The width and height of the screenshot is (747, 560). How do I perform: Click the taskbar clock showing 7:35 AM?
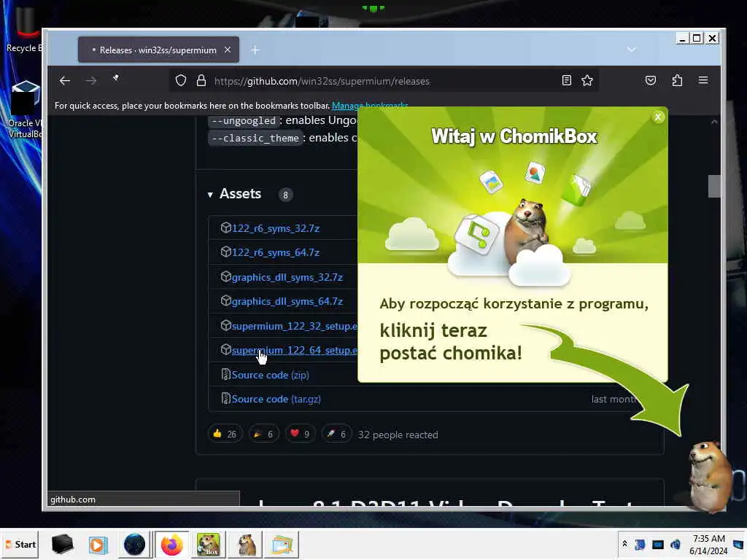coord(708,544)
